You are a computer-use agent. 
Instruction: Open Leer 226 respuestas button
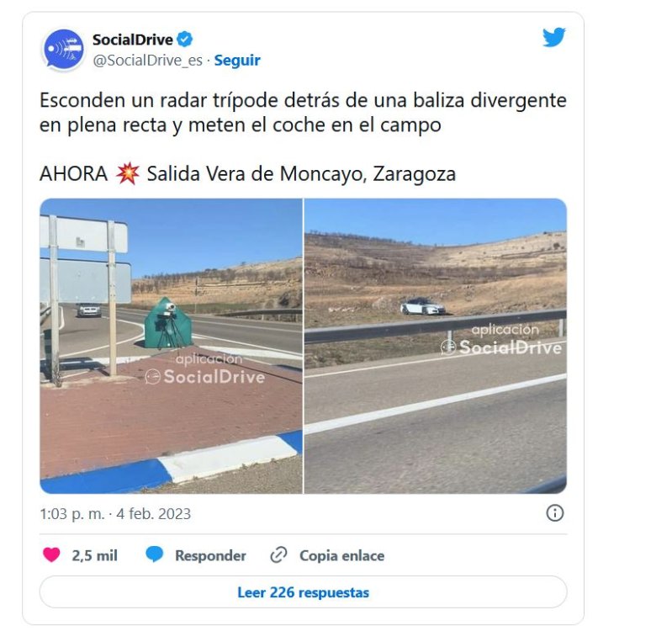pos(303,592)
